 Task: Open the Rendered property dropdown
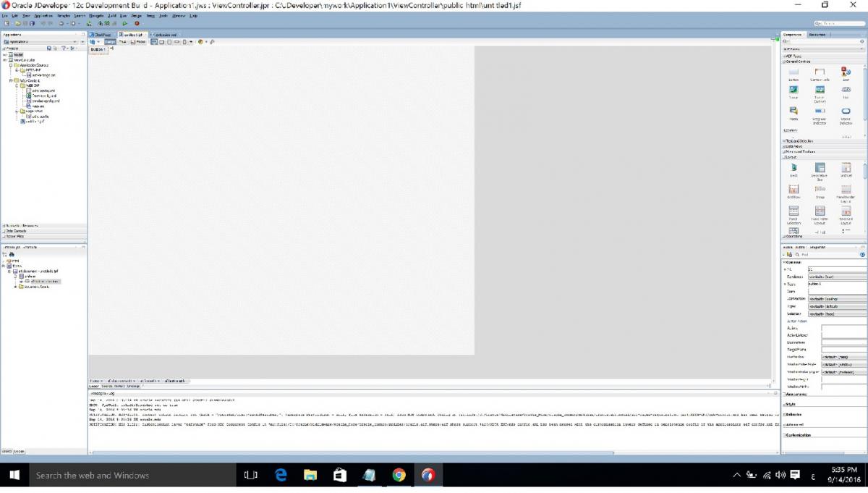pyautogui.click(x=836, y=277)
